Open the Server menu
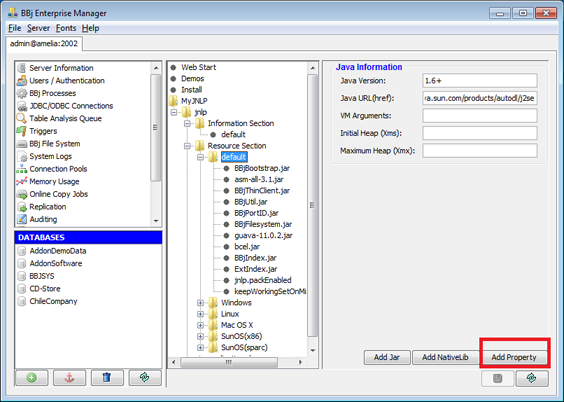Viewport: 564px width, 402px height. 38,28
